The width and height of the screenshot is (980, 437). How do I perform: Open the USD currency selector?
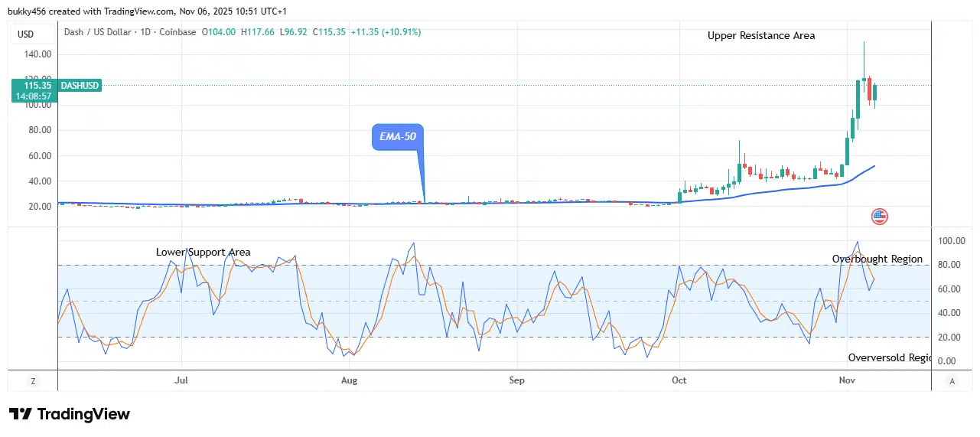coord(26,34)
